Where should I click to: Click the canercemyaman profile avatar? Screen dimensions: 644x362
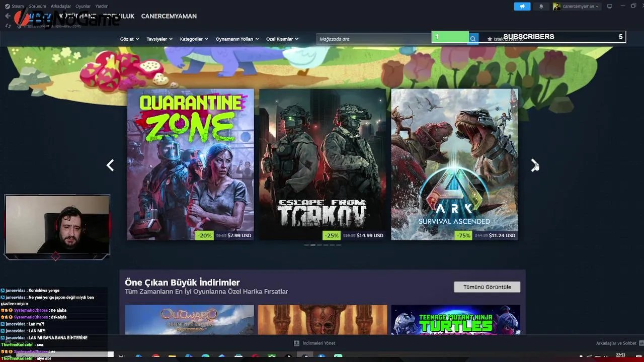pos(557,7)
